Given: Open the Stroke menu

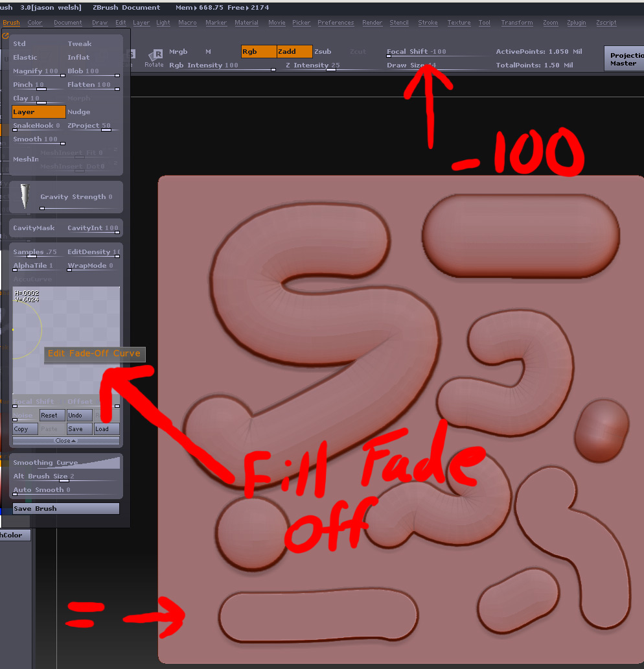Looking at the screenshot, I should coord(428,23).
